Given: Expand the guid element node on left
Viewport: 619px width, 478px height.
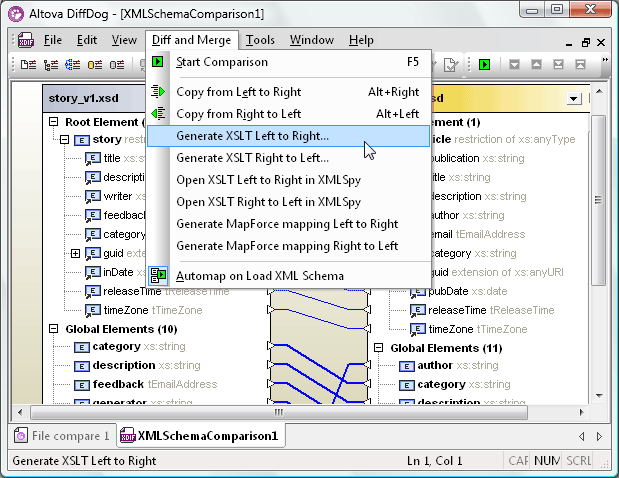Looking at the screenshot, I should 75,253.
